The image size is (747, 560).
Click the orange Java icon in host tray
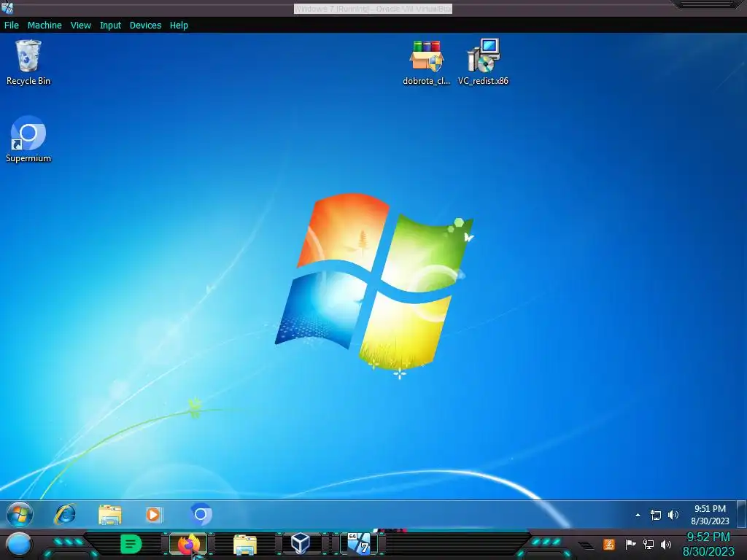coord(609,544)
